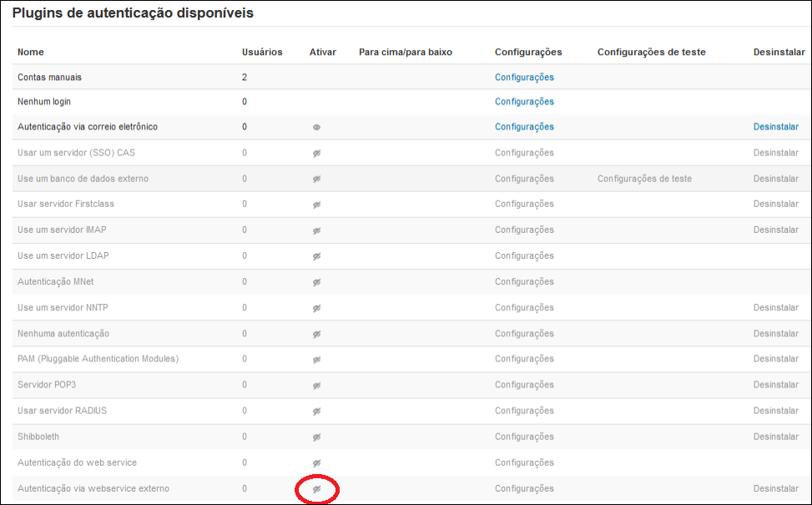Click Desinstalar for Nenhuma autenticação
This screenshot has height=505, width=812.
coord(776,333)
